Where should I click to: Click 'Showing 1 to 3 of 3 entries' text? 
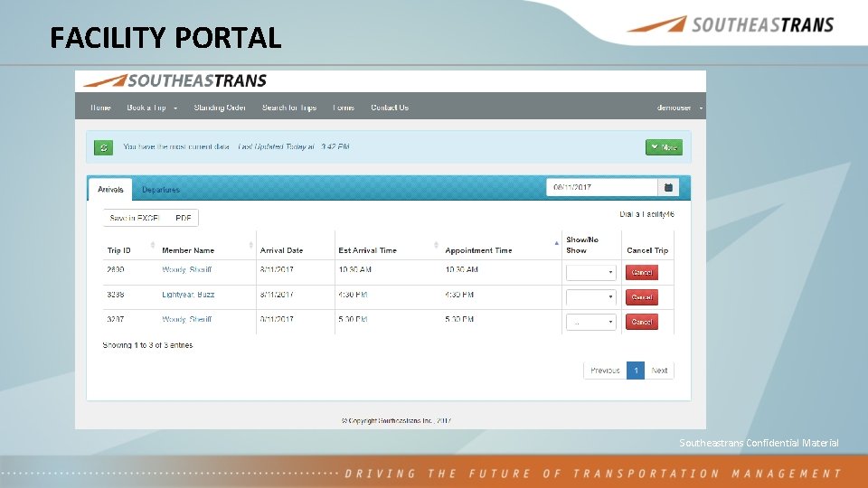click(x=147, y=345)
